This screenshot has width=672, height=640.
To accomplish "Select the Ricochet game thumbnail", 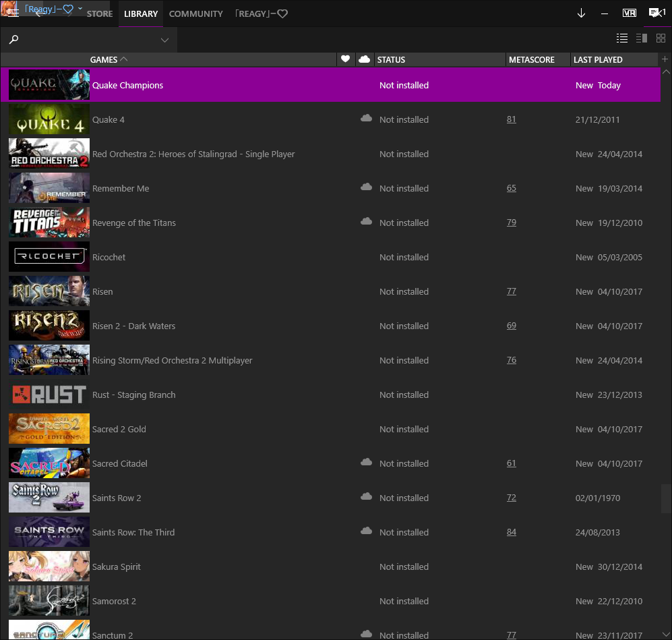I will pyautogui.click(x=49, y=257).
